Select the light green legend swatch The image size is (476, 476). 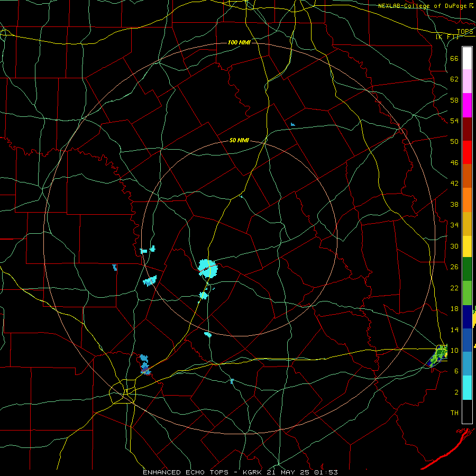[467, 293]
